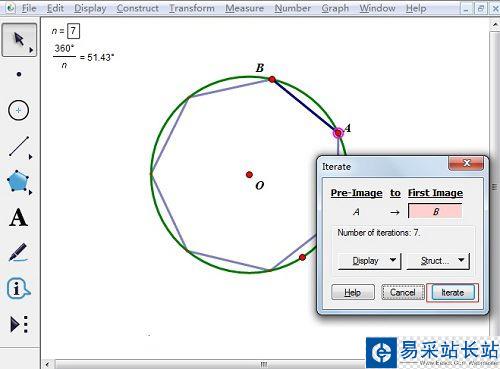This screenshot has width=500, height=369.
Task: Expand Polygon tool variants flyout
Action: point(31,192)
